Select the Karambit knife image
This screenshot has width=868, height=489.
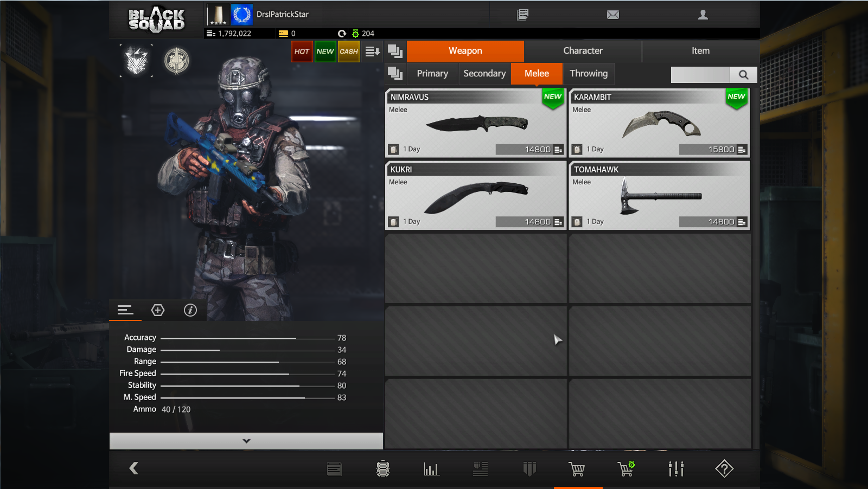tap(661, 124)
